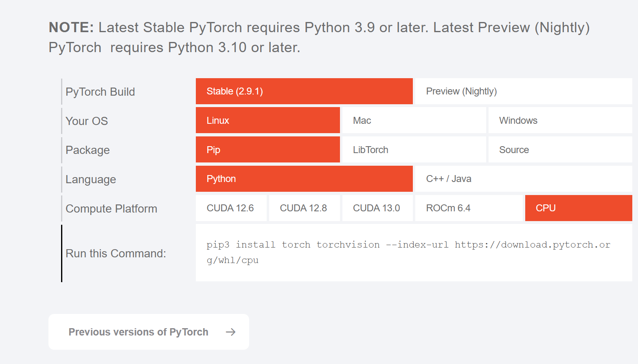Enable the CUDA 12.8 compute platform
Viewport: 638px width, 364px height.
304,208
